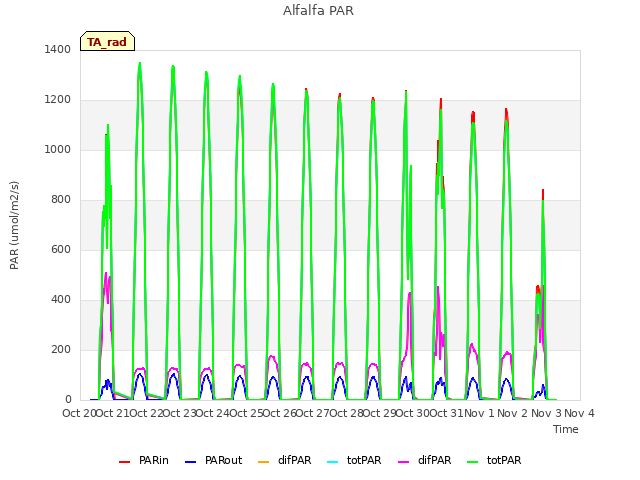The width and height of the screenshot is (640, 480).
Task: Click the Nov 2 x-axis tick label
Action: 513,413
